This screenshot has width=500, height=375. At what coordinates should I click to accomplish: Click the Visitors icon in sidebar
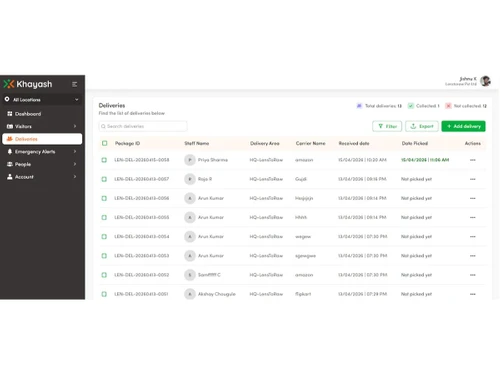pyautogui.click(x=10, y=126)
